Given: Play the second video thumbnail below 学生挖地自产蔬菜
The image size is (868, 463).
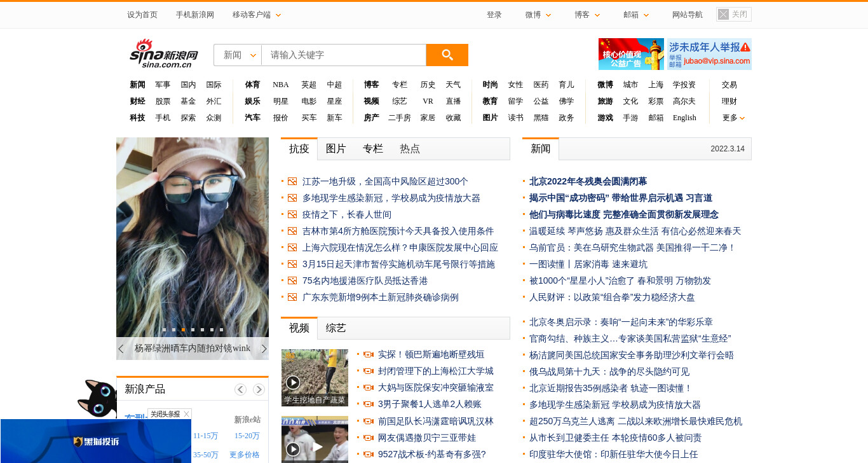Looking at the screenshot, I should 315,439.
